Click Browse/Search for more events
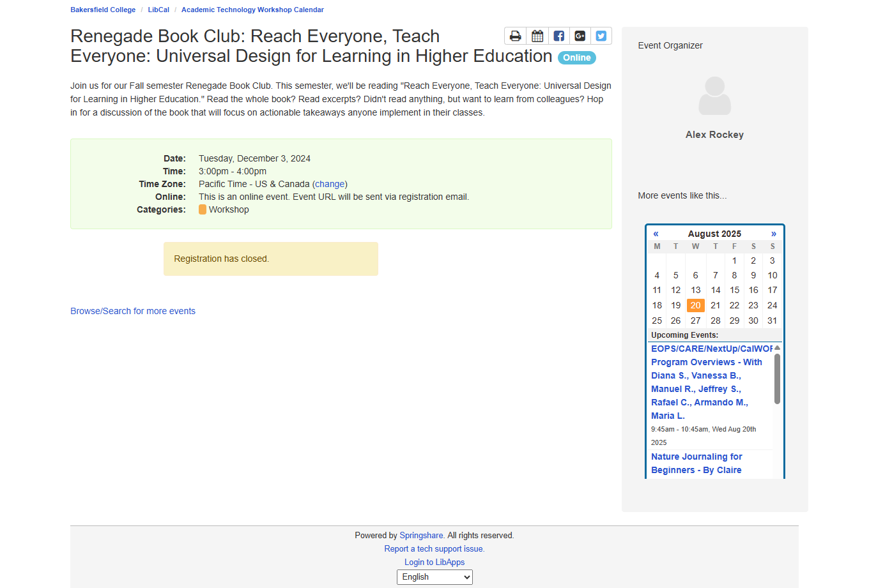 133,311
